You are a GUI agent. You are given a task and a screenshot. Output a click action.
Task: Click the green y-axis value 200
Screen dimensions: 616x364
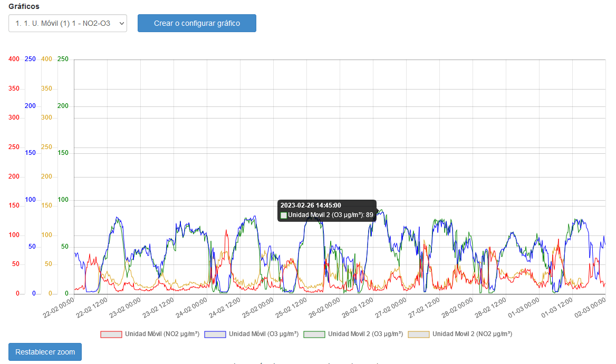(x=63, y=106)
